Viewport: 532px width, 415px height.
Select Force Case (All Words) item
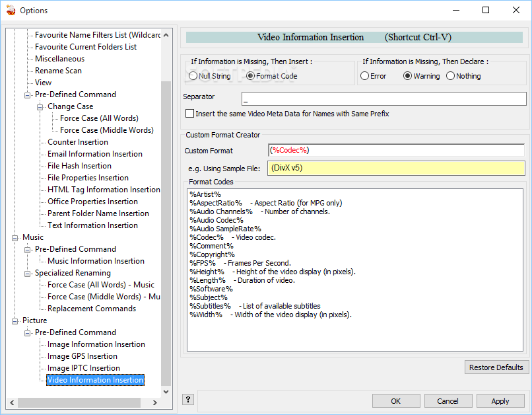tap(100, 118)
